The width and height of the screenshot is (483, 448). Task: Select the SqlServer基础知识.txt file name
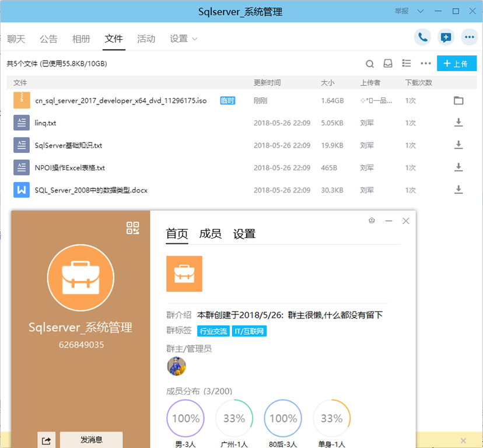pos(68,145)
